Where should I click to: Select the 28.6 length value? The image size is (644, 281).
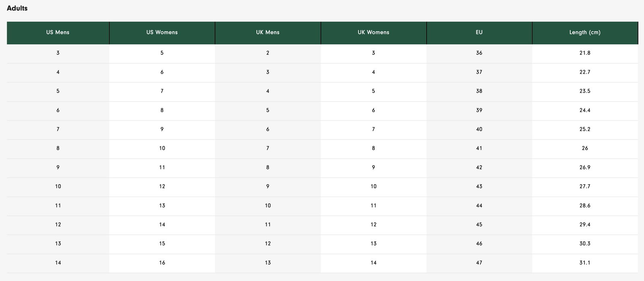click(x=585, y=206)
